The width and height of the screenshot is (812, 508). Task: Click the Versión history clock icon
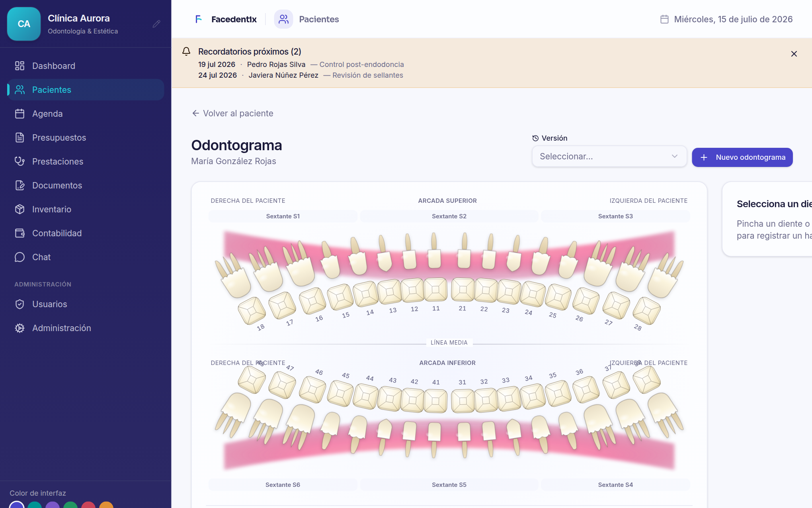(x=535, y=138)
